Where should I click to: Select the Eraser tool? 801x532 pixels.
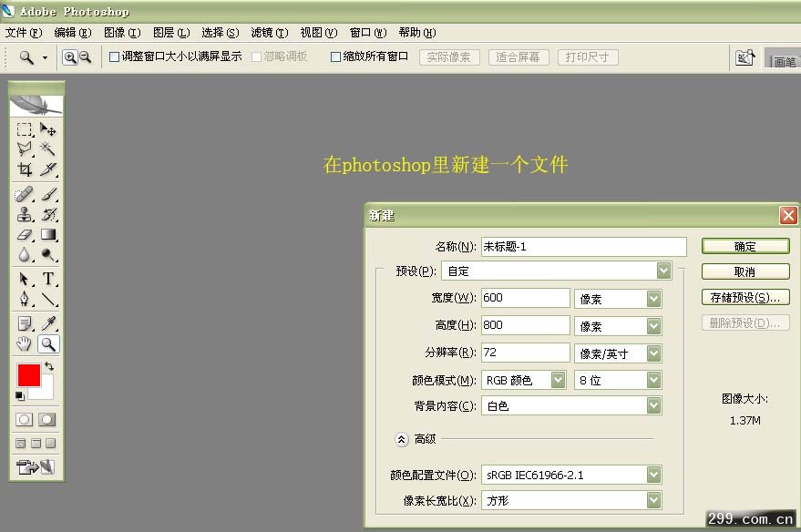(x=24, y=234)
